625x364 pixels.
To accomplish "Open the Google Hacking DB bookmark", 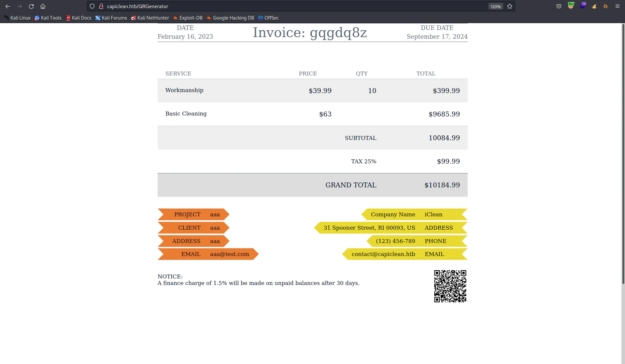I will point(231,18).
